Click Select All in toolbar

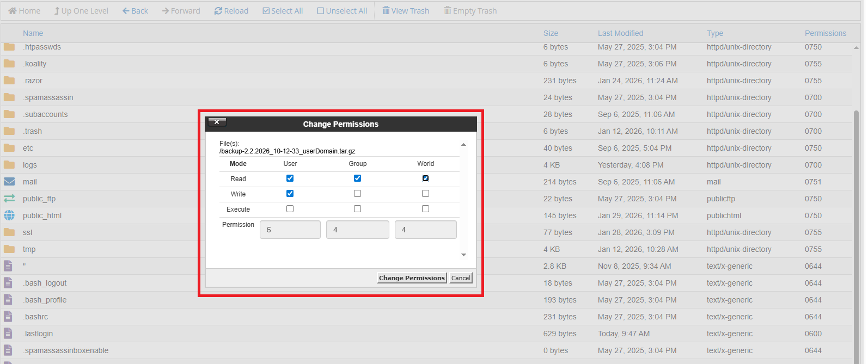pos(283,11)
